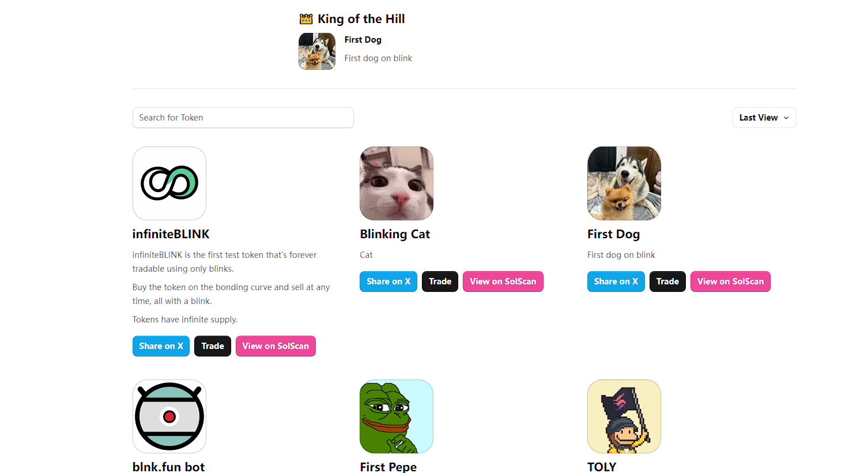Open the Blinking Cat token image

(397, 183)
